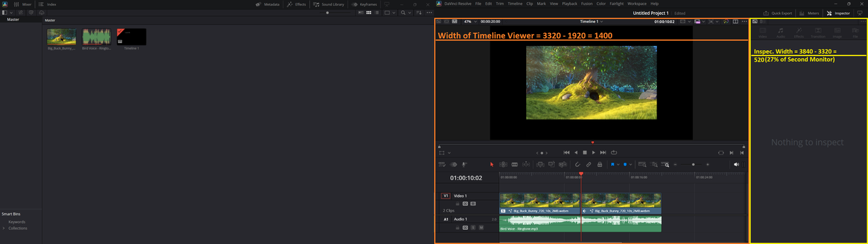Open the Playback menu
This screenshot has width=868, height=244.
coord(570,4)
